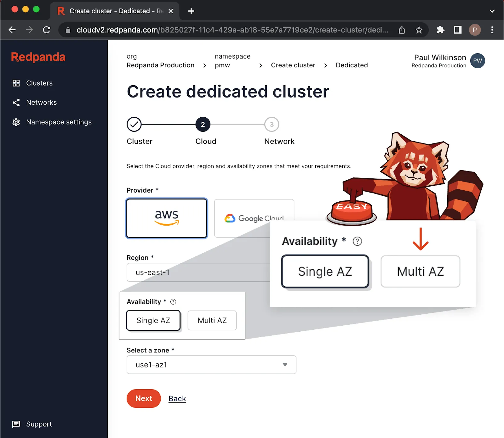Screen dimensions: 504x438
Task: Open the Clusters section in sidebar
Action: click(39, 83)
